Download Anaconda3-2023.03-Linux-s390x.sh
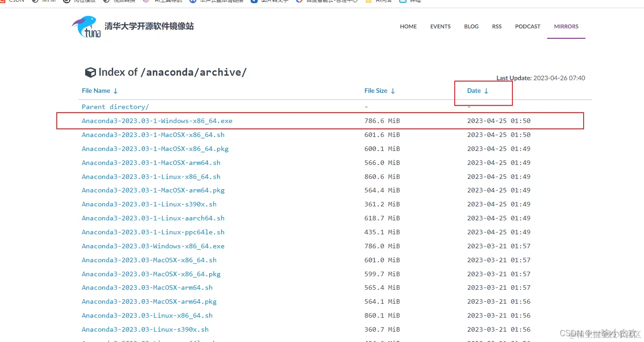Screen dimensions: 644x342 (145, 329)
